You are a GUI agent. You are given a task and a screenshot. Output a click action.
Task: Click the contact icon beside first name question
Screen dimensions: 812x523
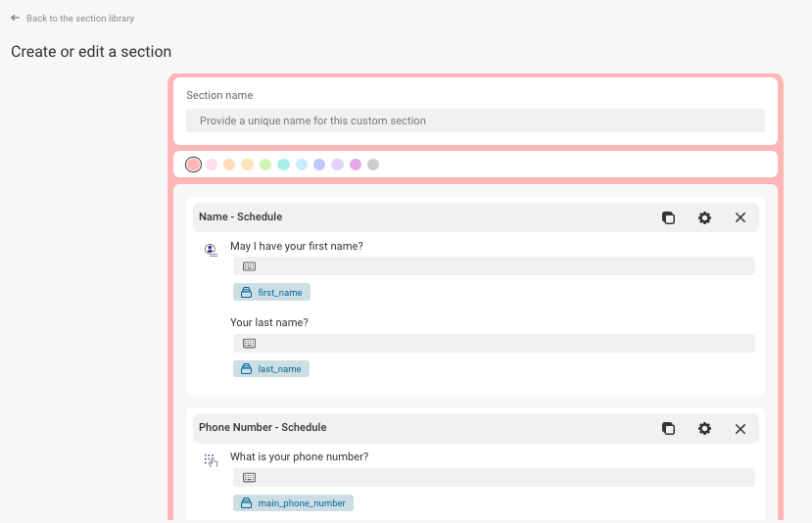(211, 250)
